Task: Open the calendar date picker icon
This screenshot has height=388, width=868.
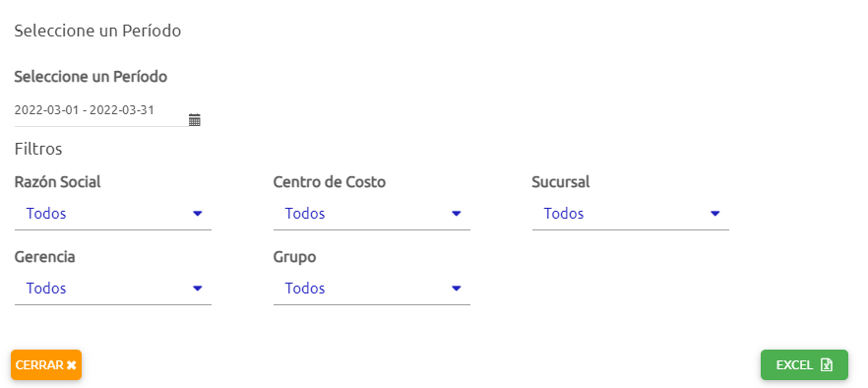Action: coord(194,120)
